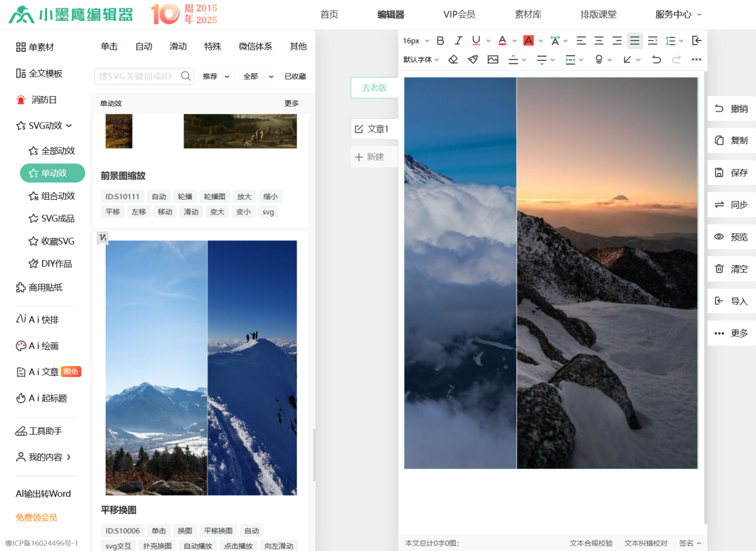The image size is (756, 551).
Task: Toggle italic formatting in editor toolbar
Action: coord(458,41)
